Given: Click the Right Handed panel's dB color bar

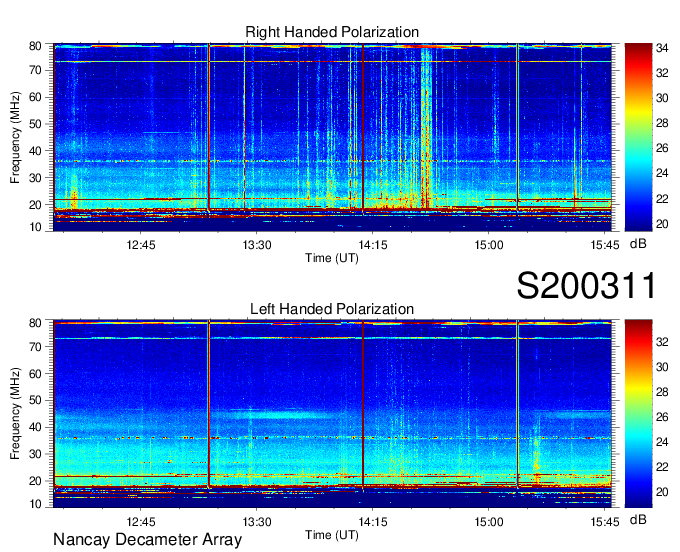Looking at the screenshot, I should point(638,137).
